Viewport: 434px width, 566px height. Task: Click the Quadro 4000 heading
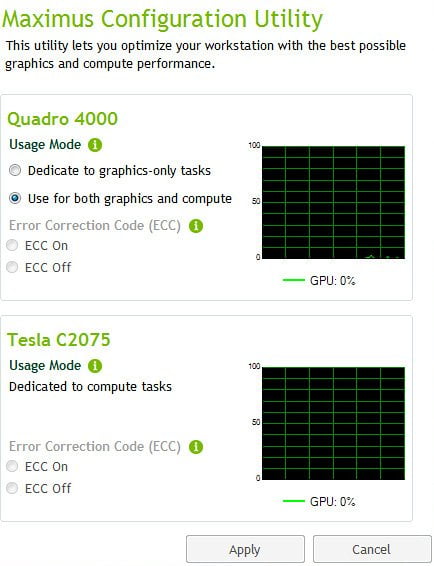point(62,119)
